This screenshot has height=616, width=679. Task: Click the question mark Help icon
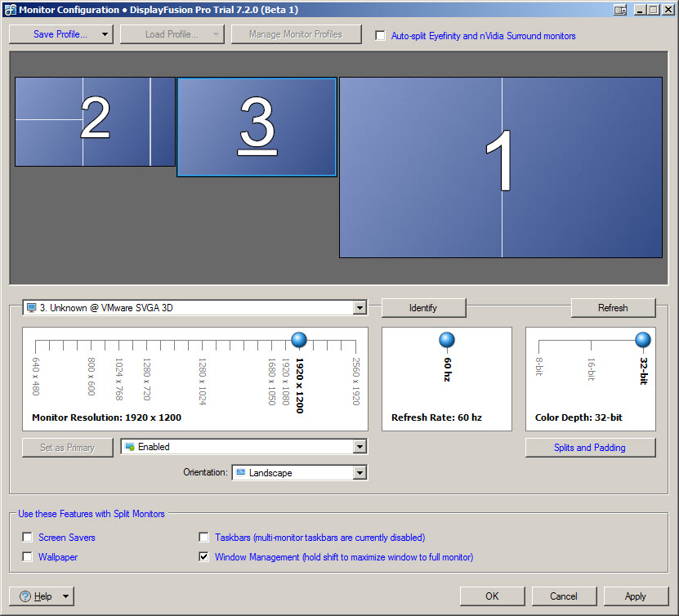[25, 596]
